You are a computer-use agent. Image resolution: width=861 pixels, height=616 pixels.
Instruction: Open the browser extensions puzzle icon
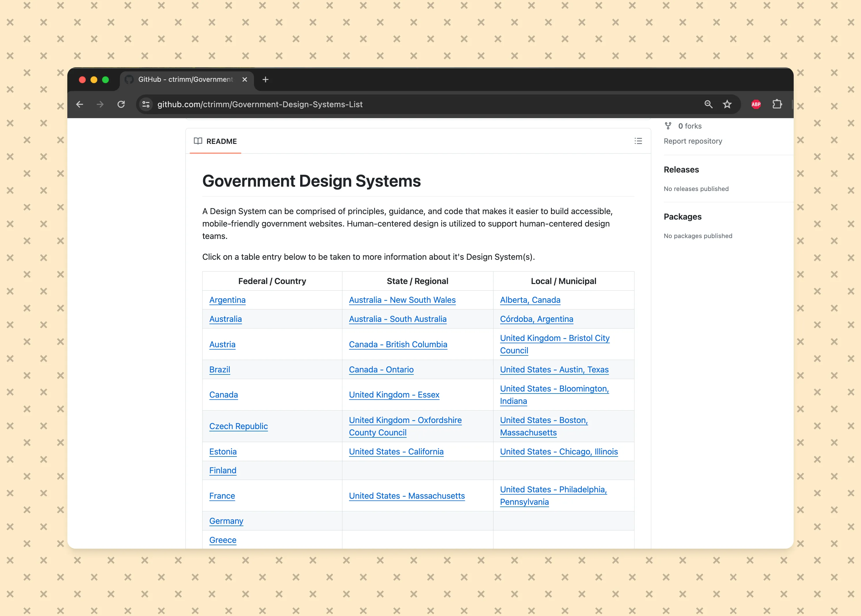point(777,104)
